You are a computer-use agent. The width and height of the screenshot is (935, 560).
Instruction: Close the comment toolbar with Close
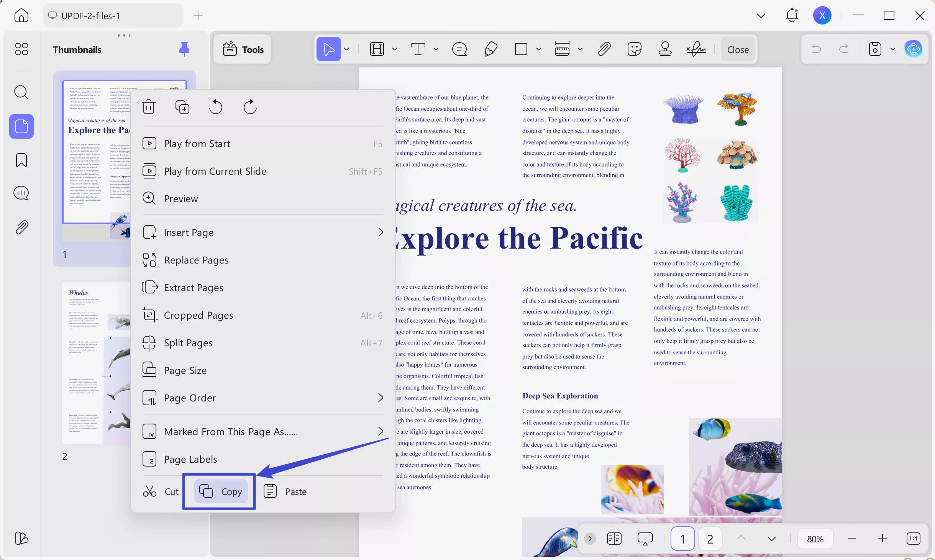click(738, 49)
